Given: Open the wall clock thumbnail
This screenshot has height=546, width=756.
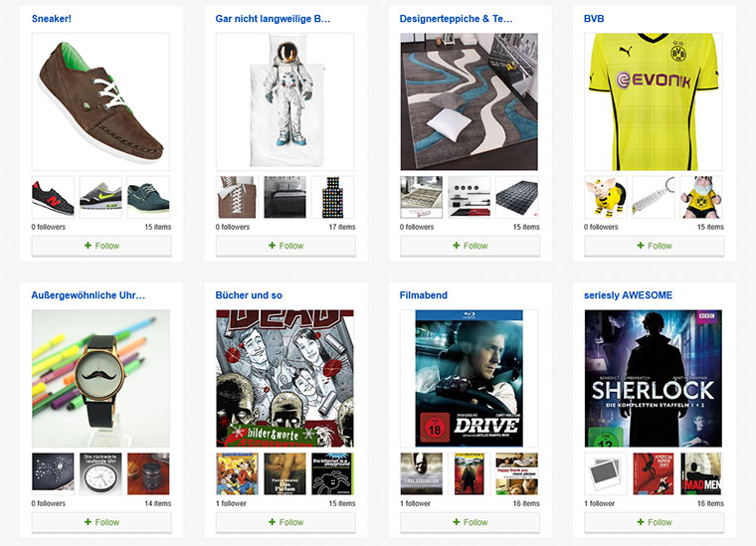Looking at the screenshot, I should 100,473.
